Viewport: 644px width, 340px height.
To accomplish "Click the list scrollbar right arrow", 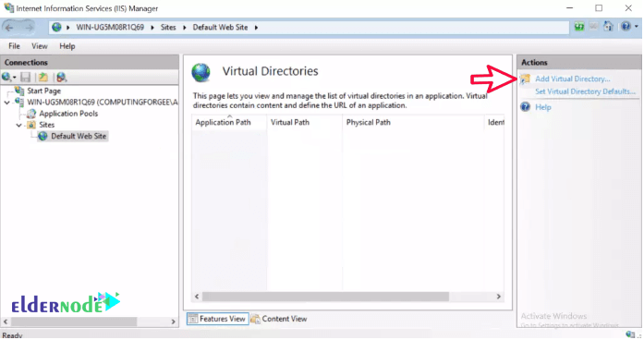I will click(499, 297).
